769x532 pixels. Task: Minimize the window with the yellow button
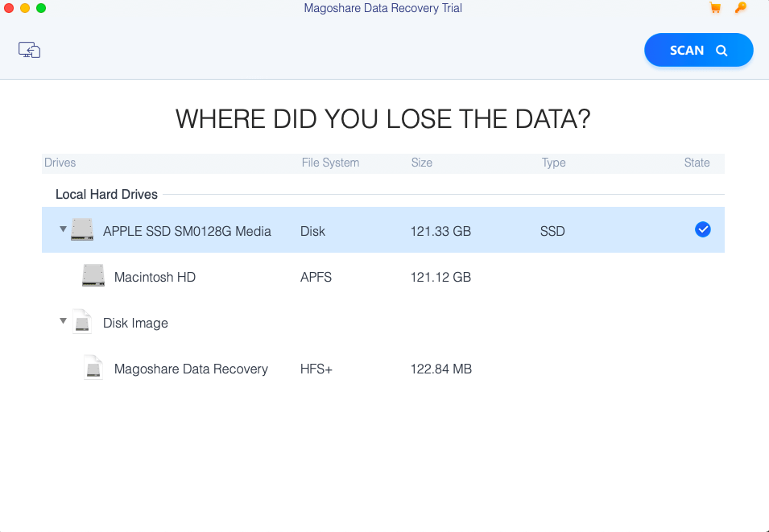pyautogui.click(x=25, y=8)
